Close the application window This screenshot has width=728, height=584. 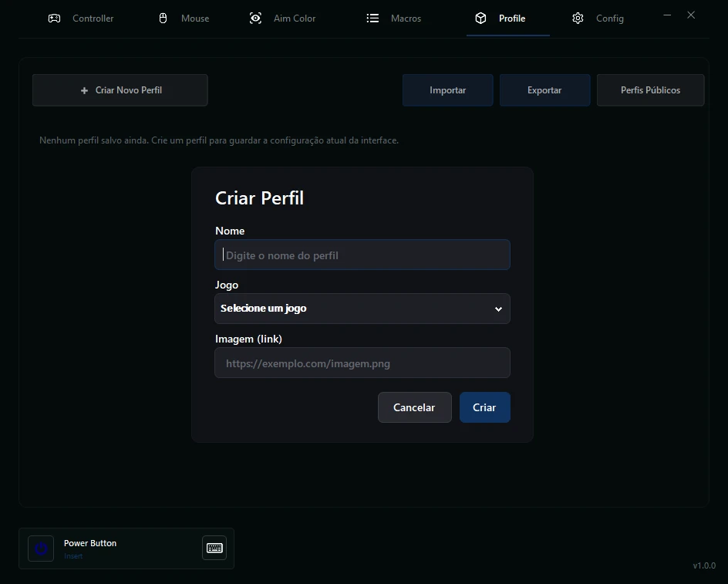click(691, 15)
